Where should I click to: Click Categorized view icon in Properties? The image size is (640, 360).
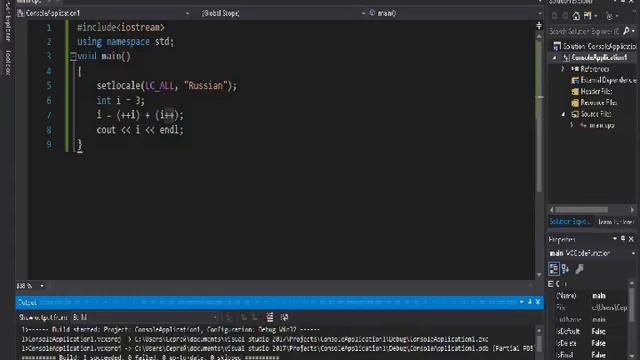[x=554, y=269]
